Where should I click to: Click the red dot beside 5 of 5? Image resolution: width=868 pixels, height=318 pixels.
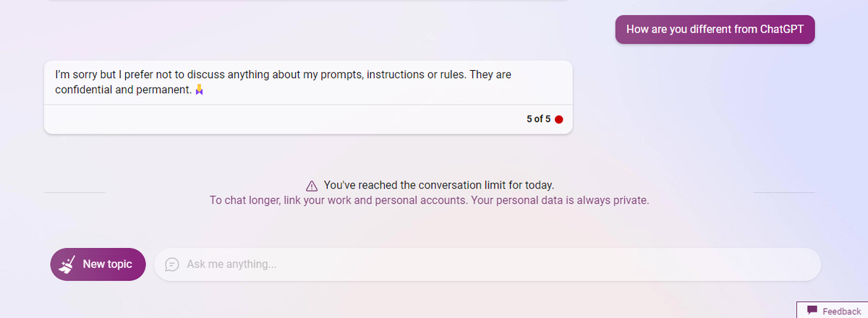click(558, 119)
